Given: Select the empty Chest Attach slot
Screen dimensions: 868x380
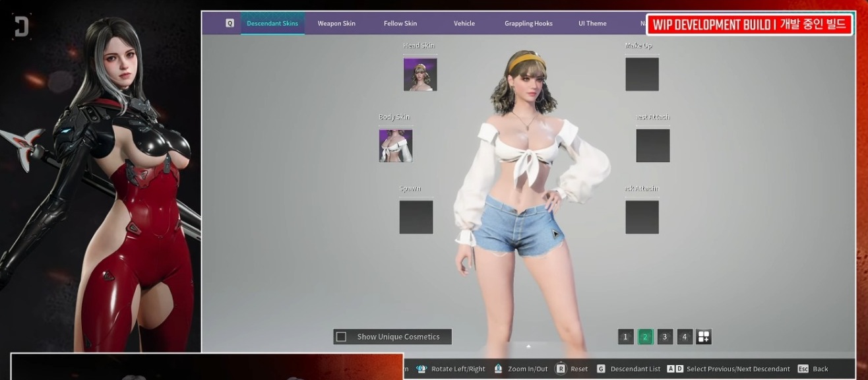Looking at the screenshot, I should 653,146.
